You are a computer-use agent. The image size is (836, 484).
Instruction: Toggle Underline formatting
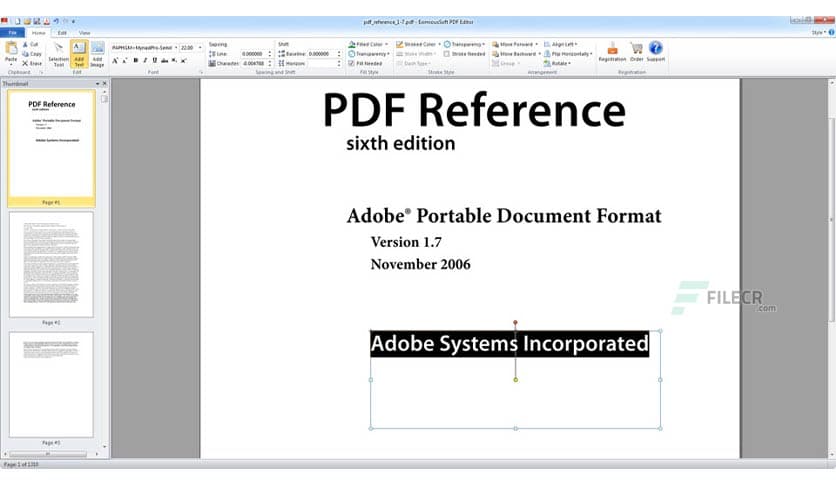click(x=155, y=61)
